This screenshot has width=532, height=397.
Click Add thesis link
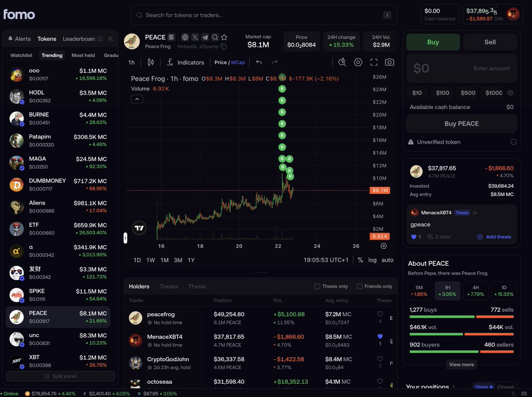pos(494,237)
